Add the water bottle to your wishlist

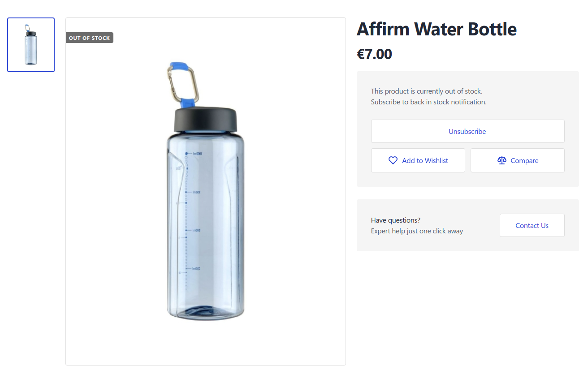[418, 160]
